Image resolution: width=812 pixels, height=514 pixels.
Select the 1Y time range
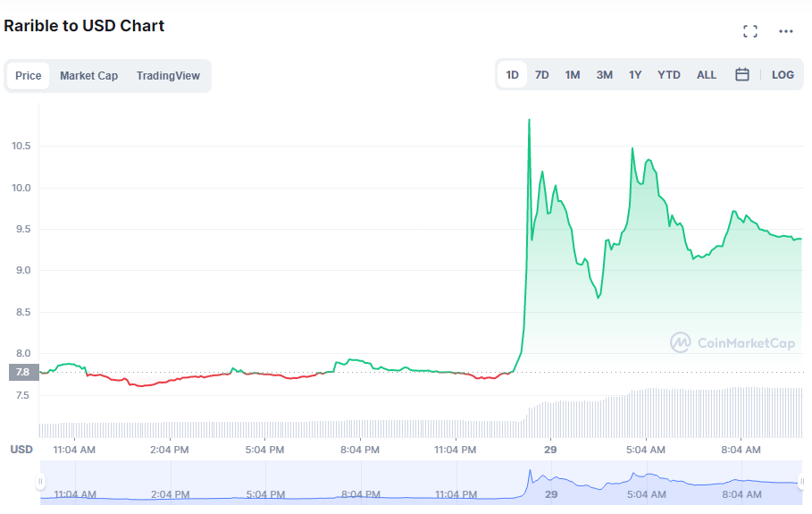point(635,74)
